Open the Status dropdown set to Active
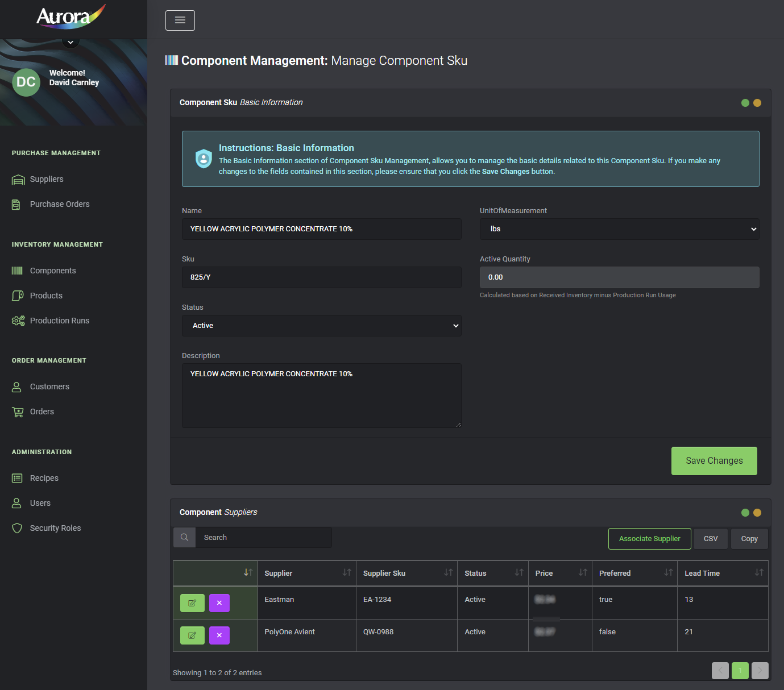This screenshot has height=690, width=784. coord(321,326)
